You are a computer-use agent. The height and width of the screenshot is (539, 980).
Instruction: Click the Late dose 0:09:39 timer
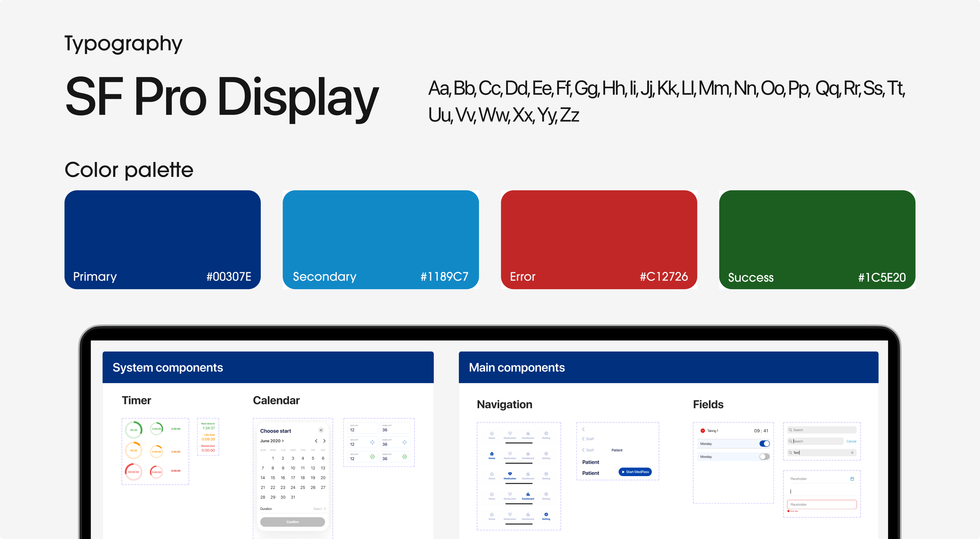pyautogui.click(x=208, y=437)
